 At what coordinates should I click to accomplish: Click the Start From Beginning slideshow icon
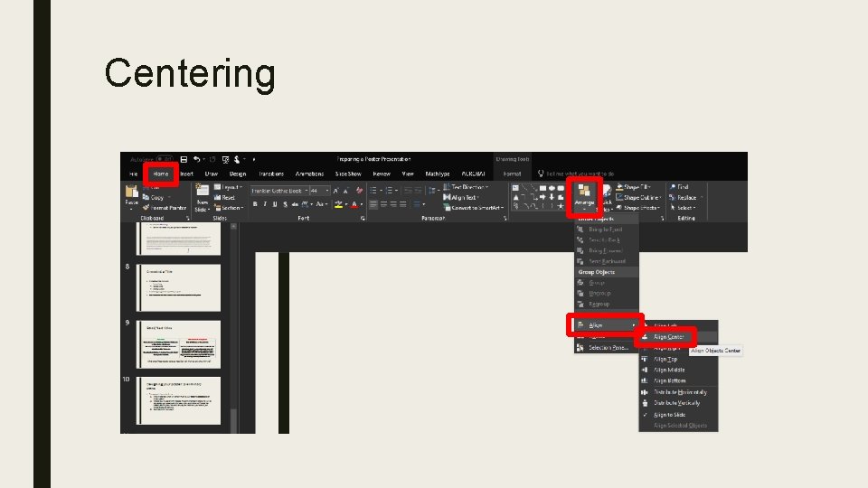pos(225,159)
